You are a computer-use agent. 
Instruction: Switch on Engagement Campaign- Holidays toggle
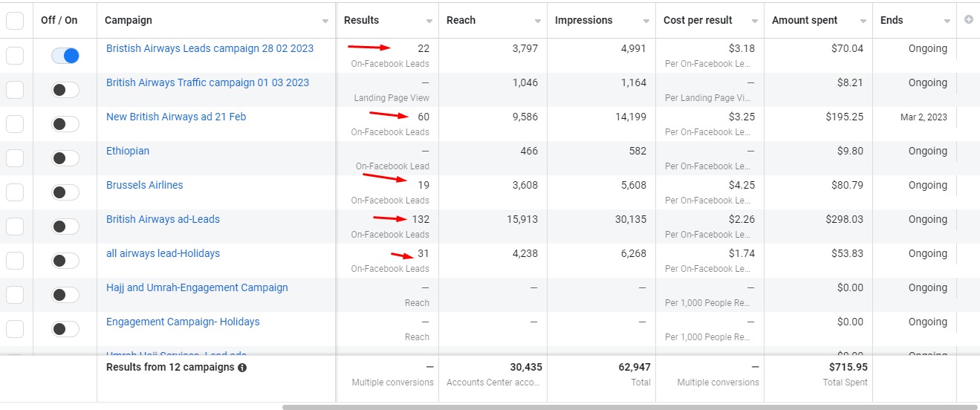[65, 329]
